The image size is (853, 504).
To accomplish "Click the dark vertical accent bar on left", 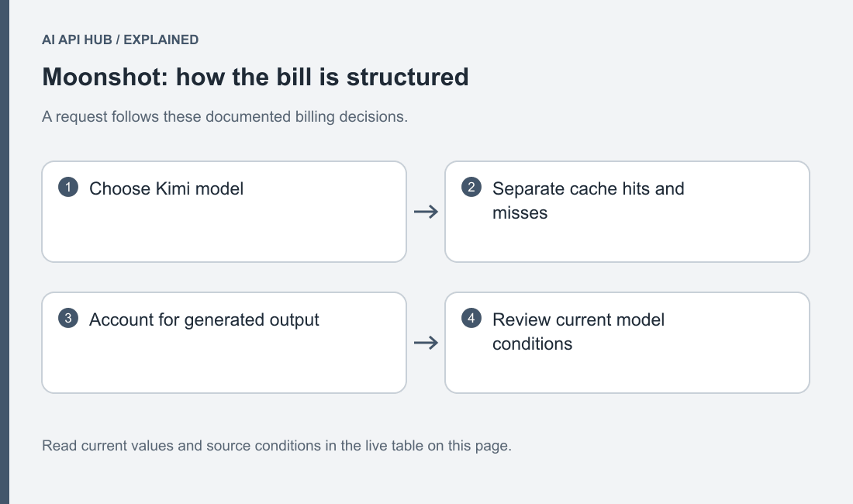I will [x=5, y=252].
